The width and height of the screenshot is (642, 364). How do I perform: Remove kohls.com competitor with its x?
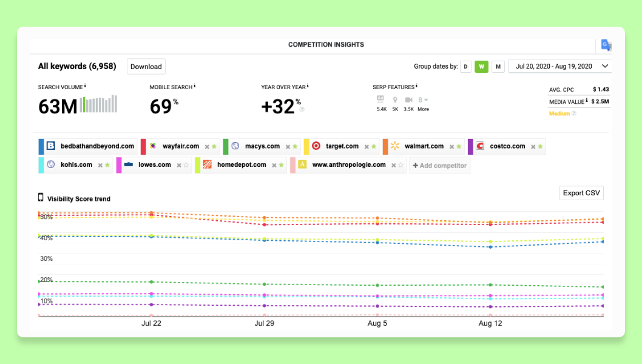tap(100, 165)
